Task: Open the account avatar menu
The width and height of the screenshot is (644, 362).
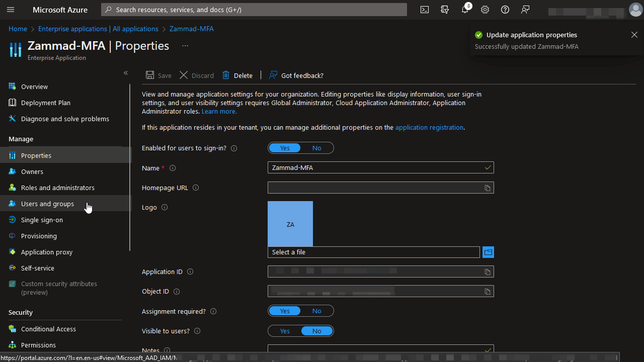Action: click(636, 10)
